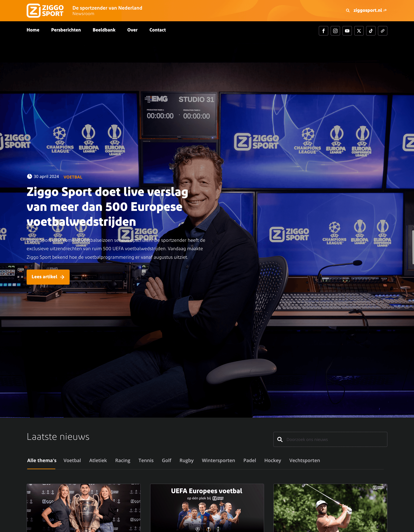This screenshot has width=414, height=532.
Task: Click the Lees artikel button
Action: pyautogui.click(x=48, y=277)
